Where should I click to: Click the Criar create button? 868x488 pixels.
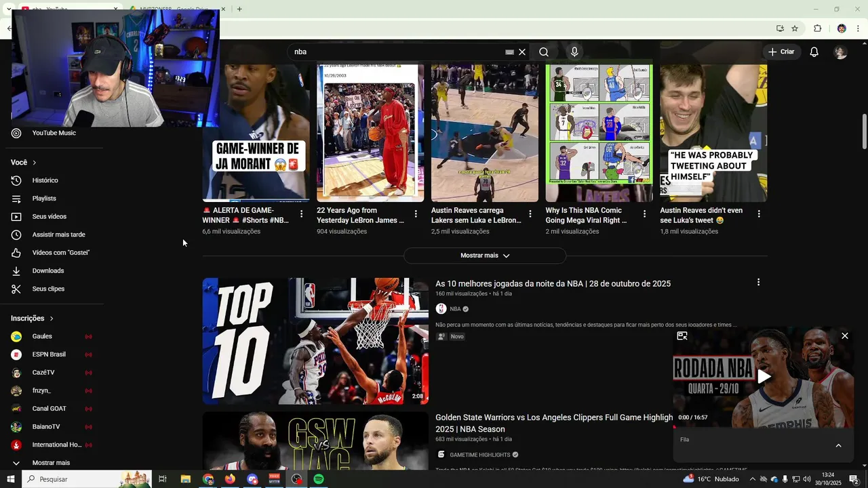click(x=781, y=52)
